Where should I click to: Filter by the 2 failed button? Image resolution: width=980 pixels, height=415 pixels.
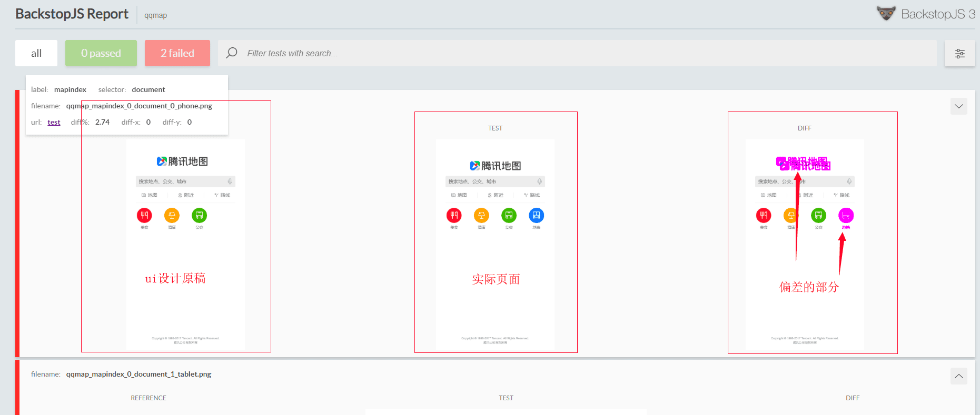(x=177, y=53)
